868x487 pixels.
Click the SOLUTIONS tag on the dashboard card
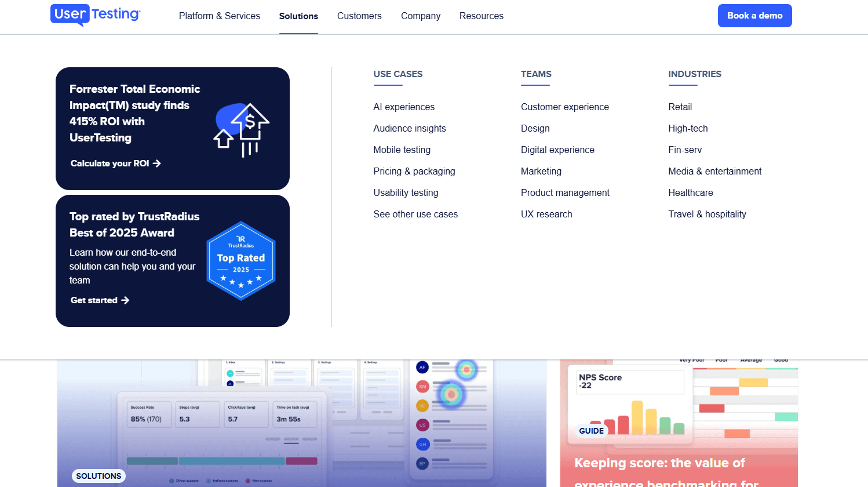99,476
